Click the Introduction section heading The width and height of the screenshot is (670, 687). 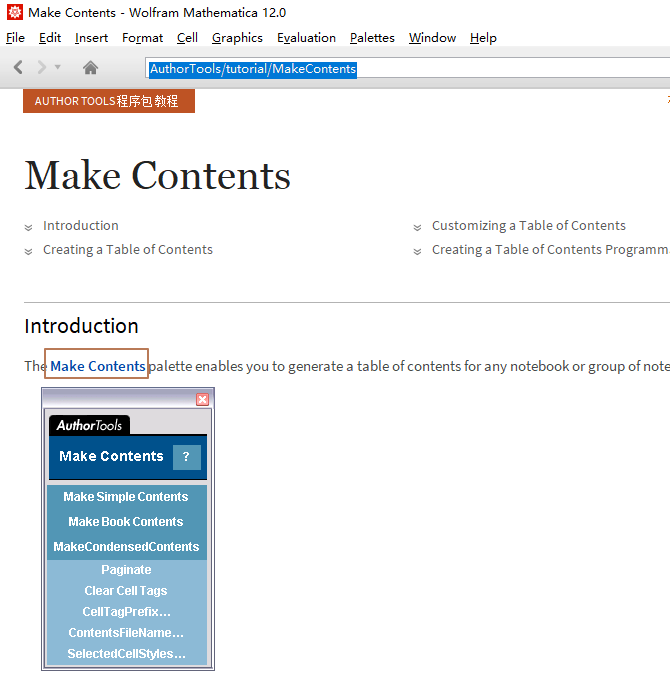82,326
